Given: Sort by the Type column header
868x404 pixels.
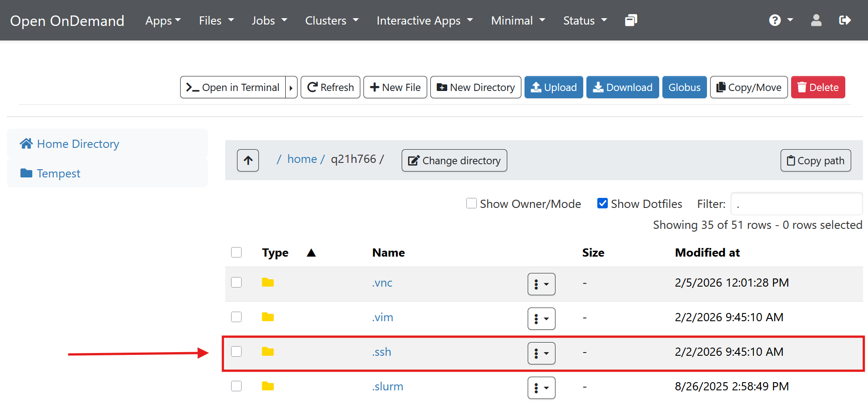Looking at the screenshot, I should (x=275, y=253).
